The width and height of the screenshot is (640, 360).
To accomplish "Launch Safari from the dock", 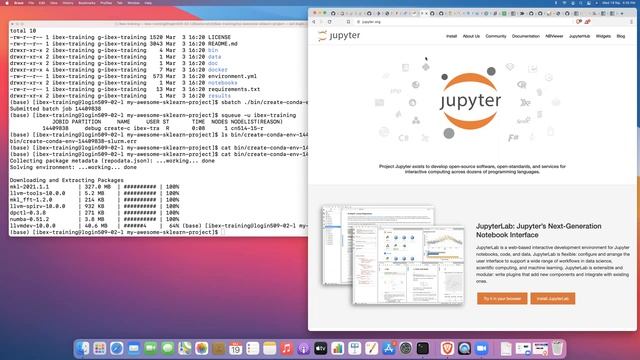I will [117, 349].
